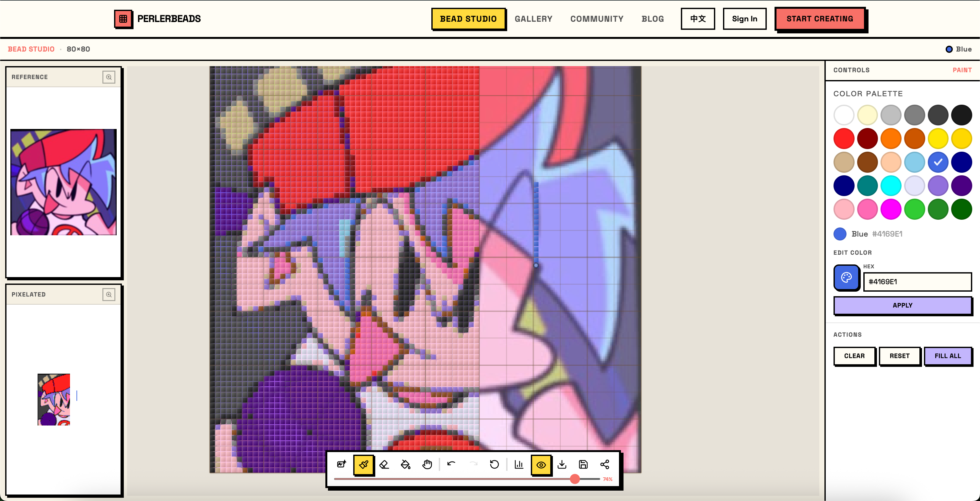Pick the teal palette swatch
The width and height of the screenshot is (980, 501).
[868, 186]
